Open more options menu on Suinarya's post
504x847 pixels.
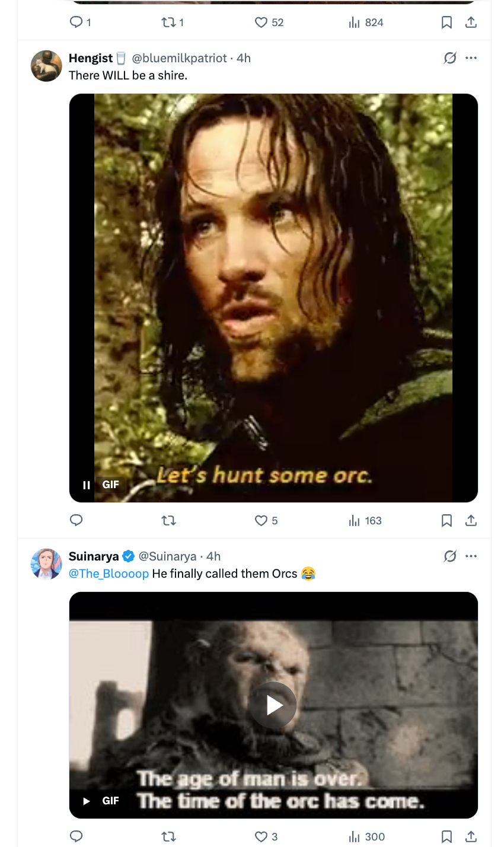point(471,556)
